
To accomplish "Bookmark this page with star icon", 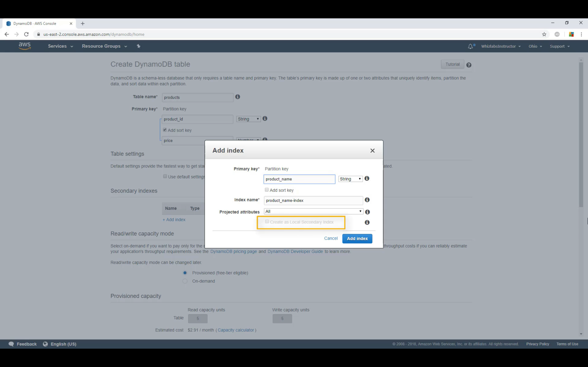I will click(x=544, y=34).
